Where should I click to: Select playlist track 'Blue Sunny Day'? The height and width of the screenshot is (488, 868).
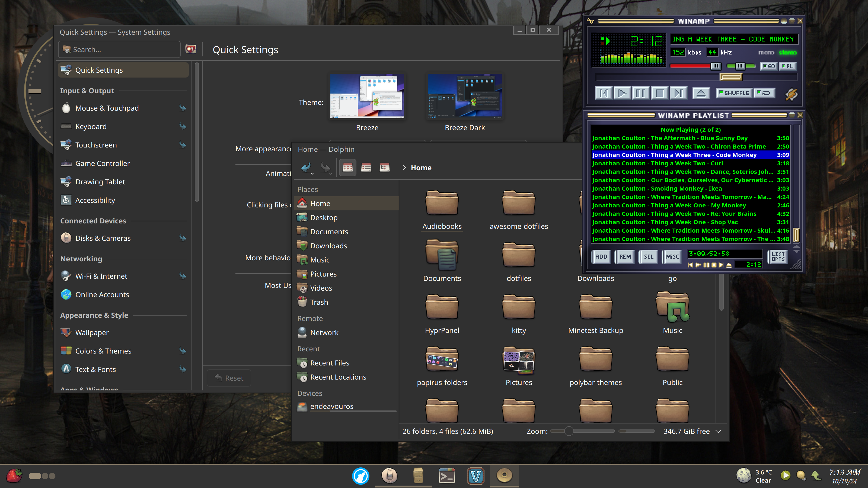[x=690, y=138]
